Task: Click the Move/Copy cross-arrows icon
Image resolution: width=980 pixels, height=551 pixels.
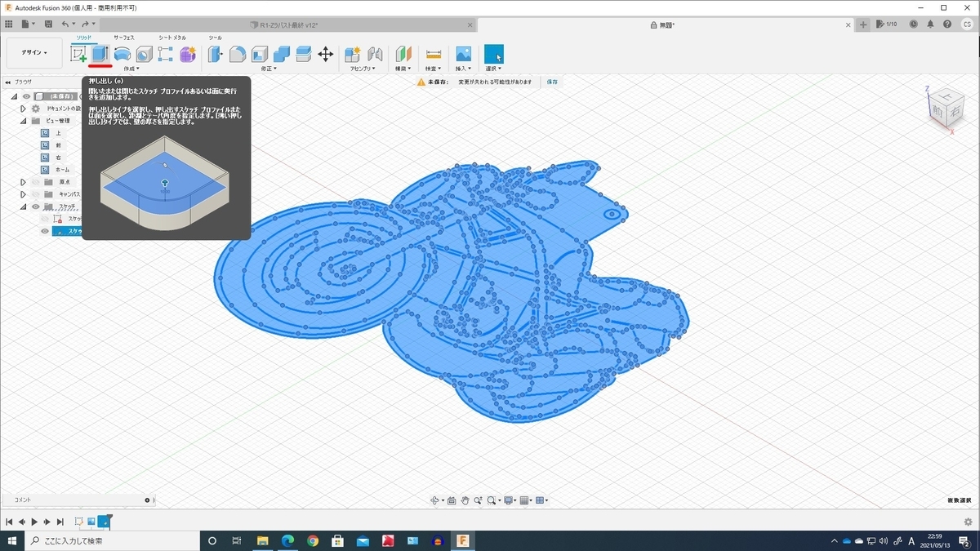Action: tap(325, 54)
